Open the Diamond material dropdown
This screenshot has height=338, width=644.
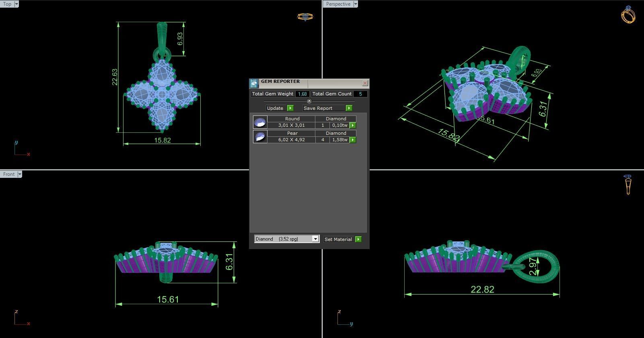click(315, 239)
